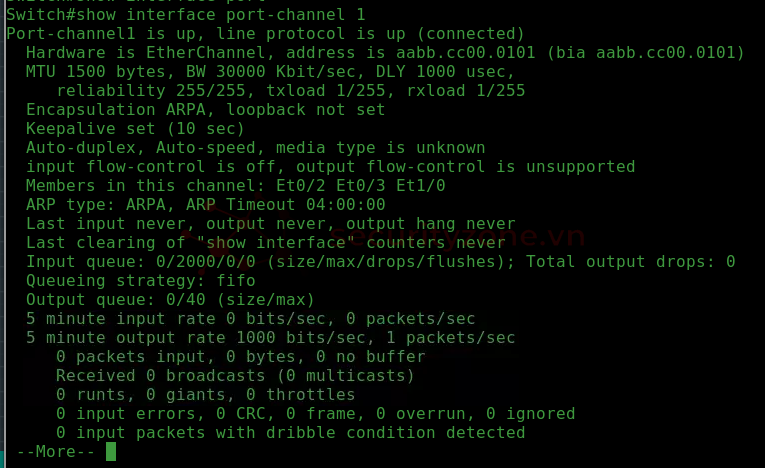Image resolution: width=765 pixels, height=468 pixels.
Task: Click the '5 minute input rate' line
Action: [x=250, y=319]
